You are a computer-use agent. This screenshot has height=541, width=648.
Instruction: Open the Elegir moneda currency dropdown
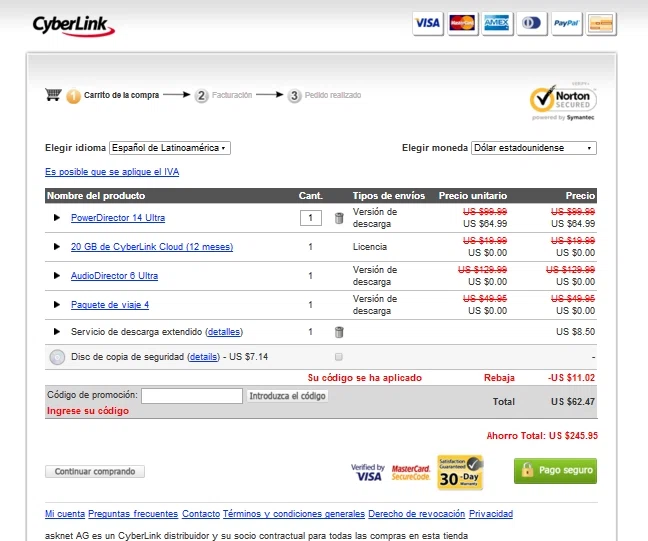pos(534,148)
